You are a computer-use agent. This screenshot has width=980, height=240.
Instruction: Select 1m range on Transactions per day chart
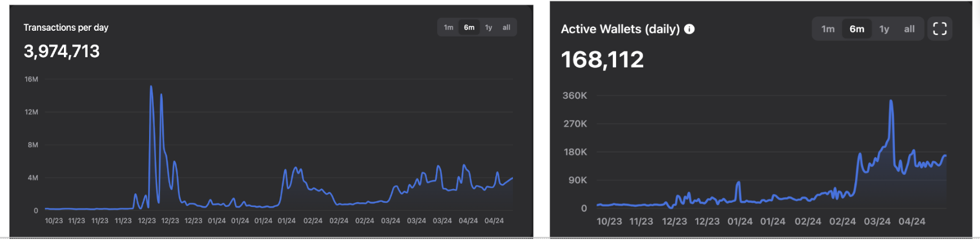coord(449,28)
